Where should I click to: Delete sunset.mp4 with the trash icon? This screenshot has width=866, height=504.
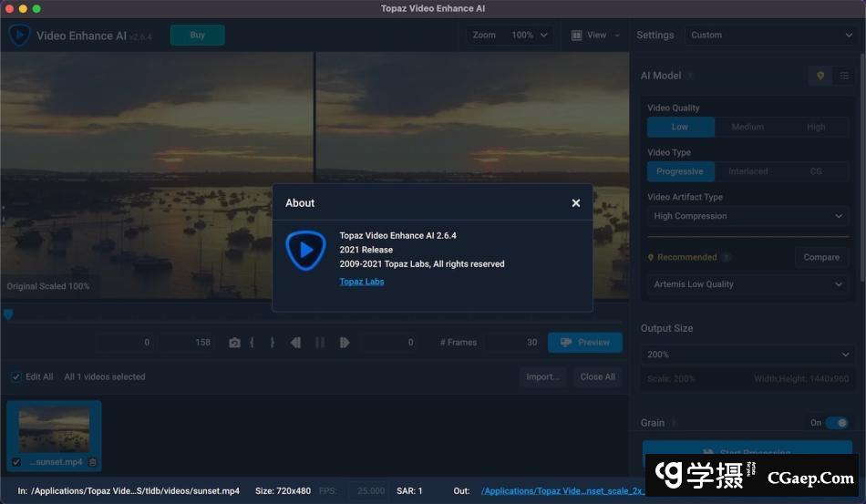[x=92, y=462]
